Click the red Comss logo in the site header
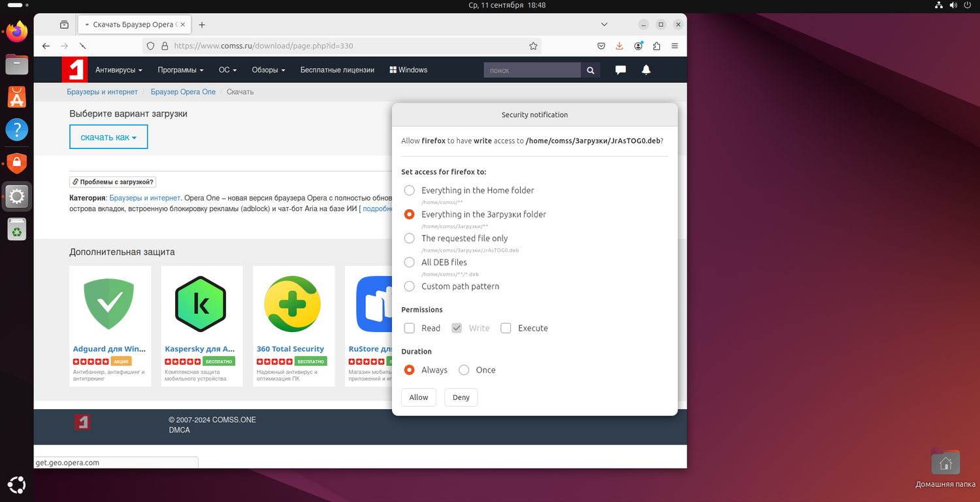Screen dimensions: 980x502 [x=74, y=70]
